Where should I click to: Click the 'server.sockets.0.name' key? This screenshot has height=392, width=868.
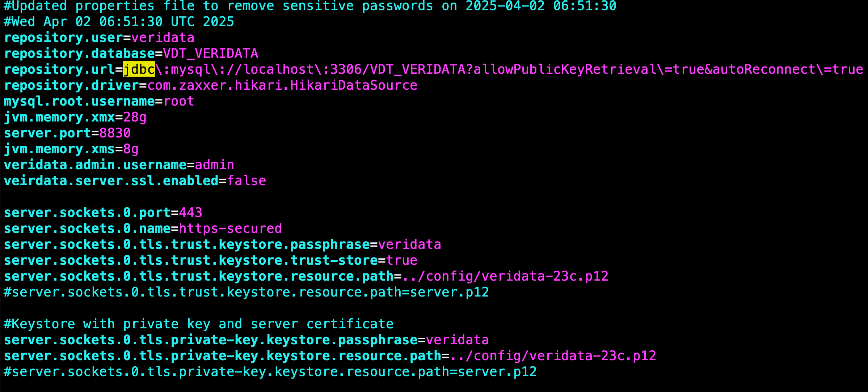click(x=87, y=229)
